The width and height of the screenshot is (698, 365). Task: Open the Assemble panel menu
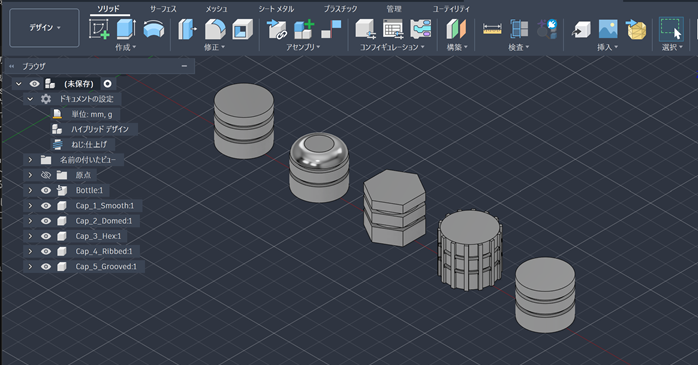303,47
